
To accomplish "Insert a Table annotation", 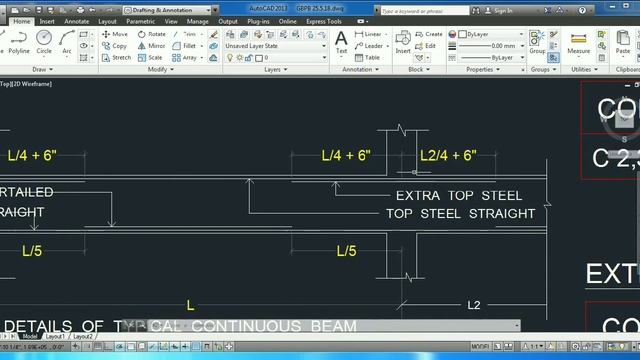I will [x=367, y=58].
